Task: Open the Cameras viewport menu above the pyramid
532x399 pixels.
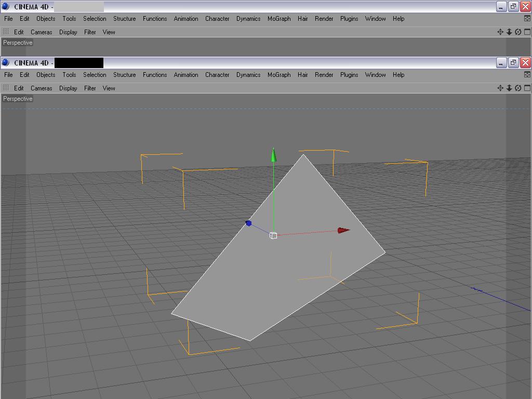Action: point(42,88)
